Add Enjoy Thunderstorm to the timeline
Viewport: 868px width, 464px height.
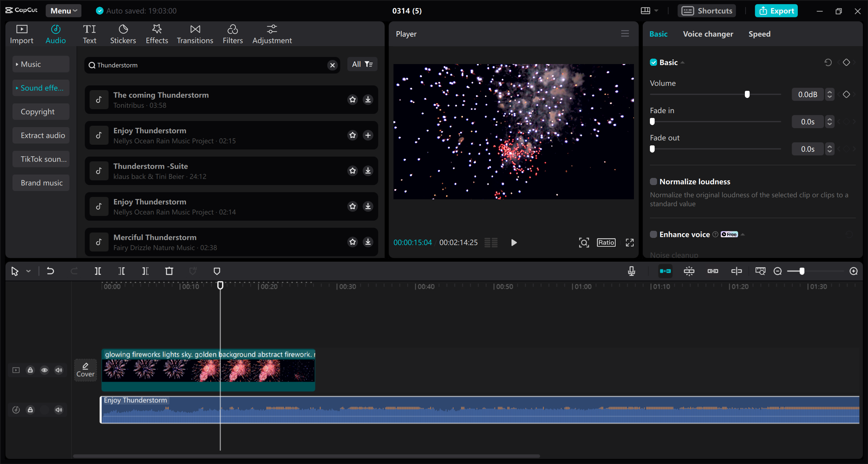[x=368, y=135]
